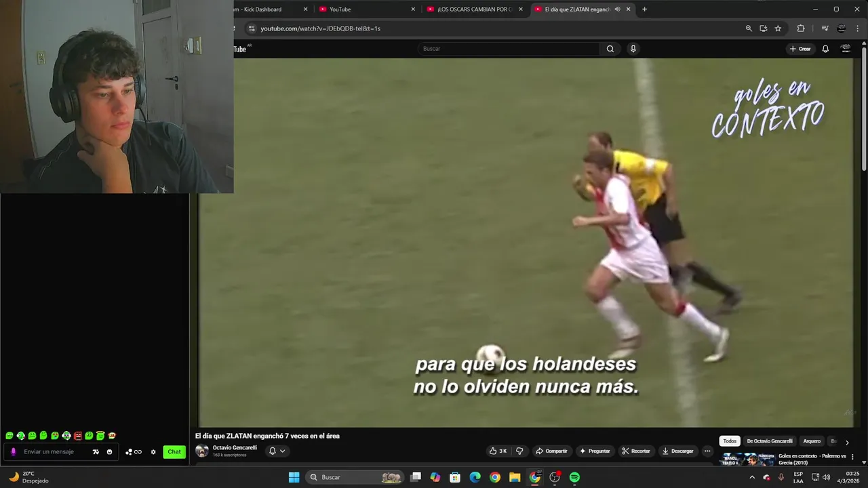Pick the first green Kick emote

coord(9,436)
